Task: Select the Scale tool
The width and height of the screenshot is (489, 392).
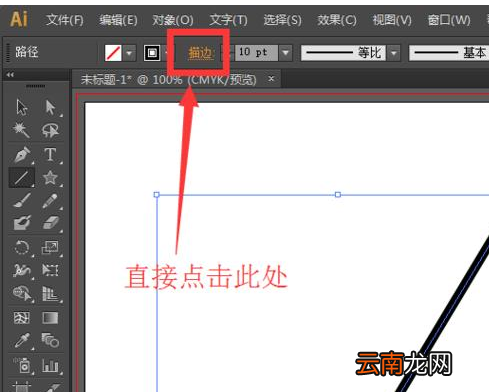Action: (x=50, y=248)
